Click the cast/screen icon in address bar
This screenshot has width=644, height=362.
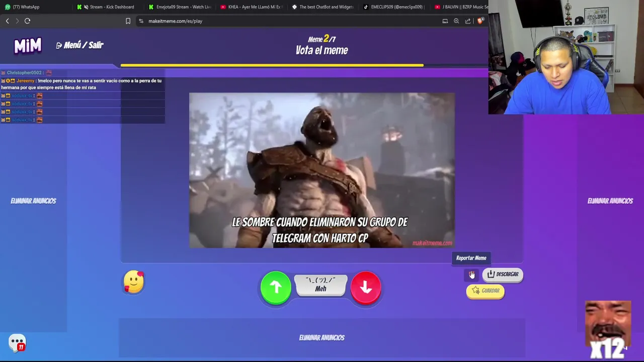[445, 21]
